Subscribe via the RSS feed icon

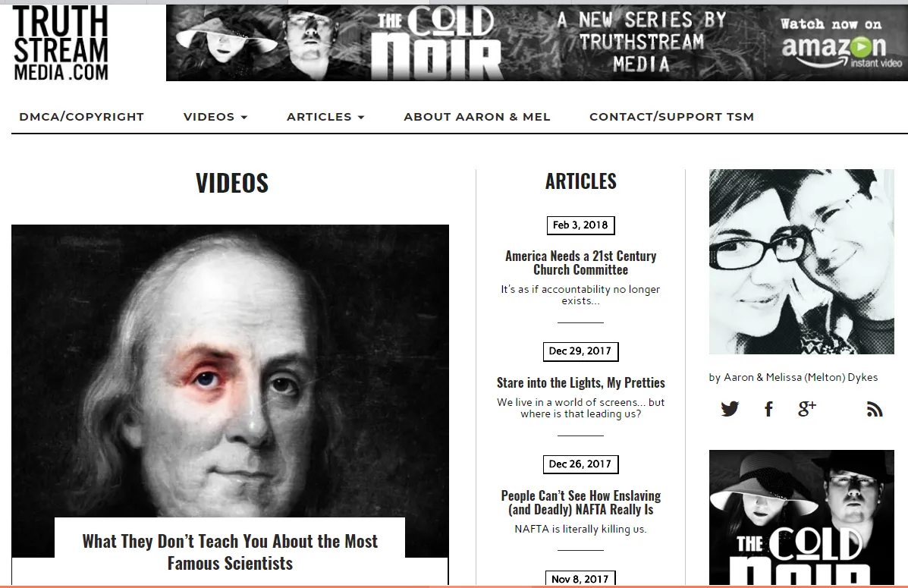click(x=875, y=409)
